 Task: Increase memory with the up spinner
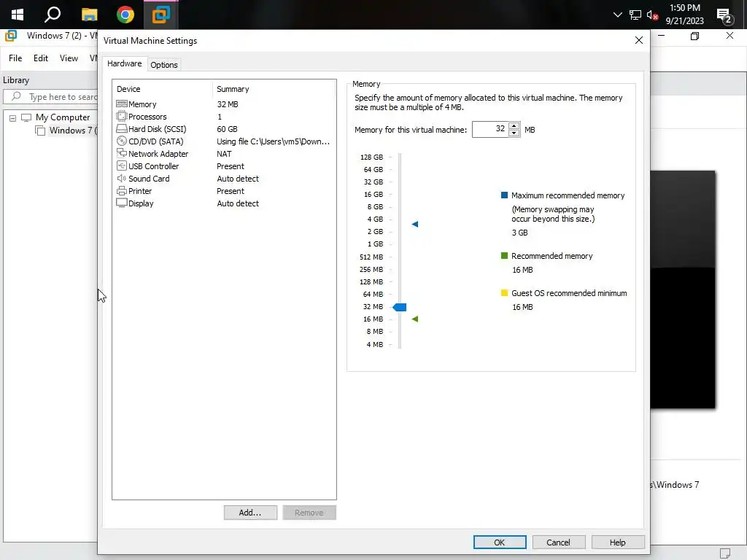(x=514, y=126)
